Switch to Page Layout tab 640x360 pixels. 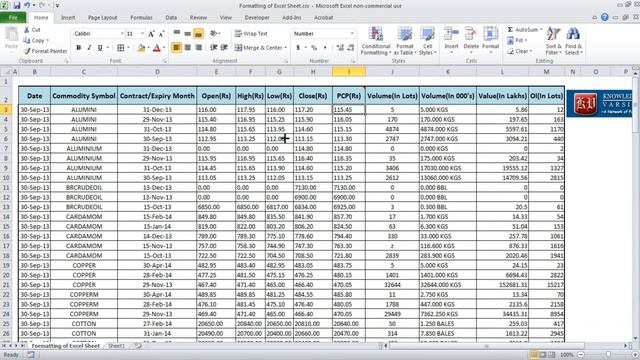pyautogui.click(x=102, y=18)
